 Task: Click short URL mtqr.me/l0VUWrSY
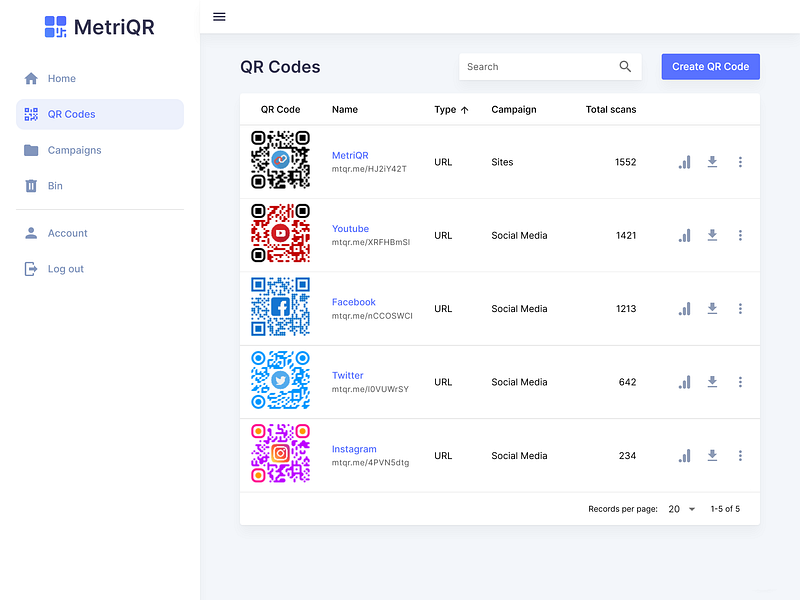tap(370, 389)
